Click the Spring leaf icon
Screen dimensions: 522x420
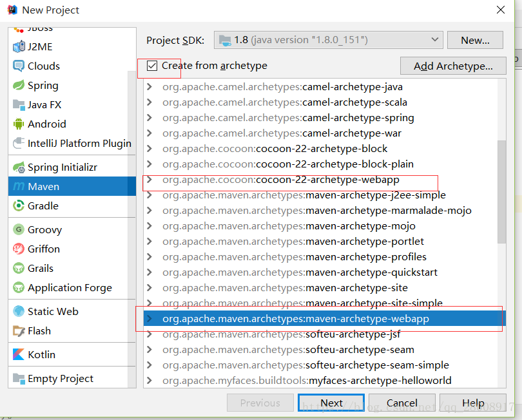click(19, 85)
